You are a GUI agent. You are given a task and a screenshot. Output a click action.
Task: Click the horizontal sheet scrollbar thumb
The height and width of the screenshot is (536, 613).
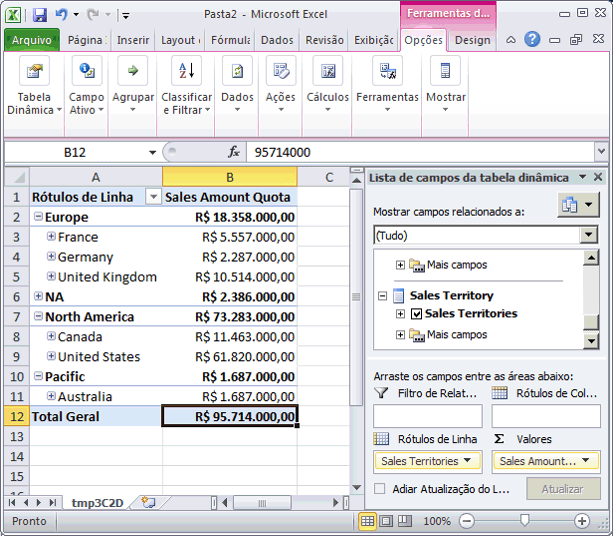[262, 503]
